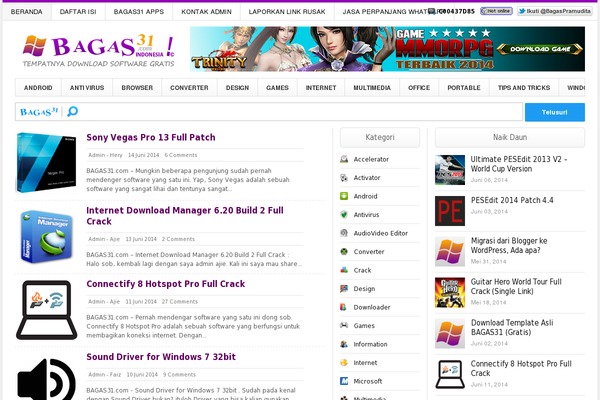This screenshot has height=400, width=600.
Task: Open the AudioVideo Editor category link
Action: [381, 233]
